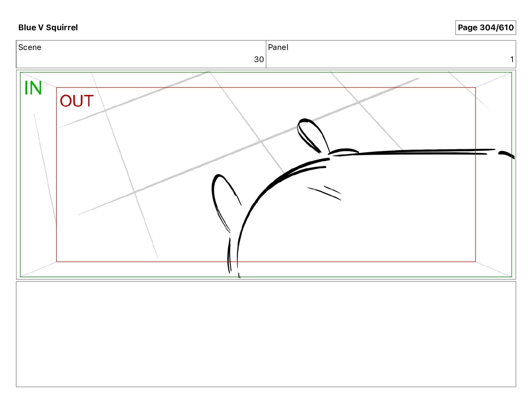Click the 'Panel' label
This screenshot has width=532, height=411.
[278, 47]
